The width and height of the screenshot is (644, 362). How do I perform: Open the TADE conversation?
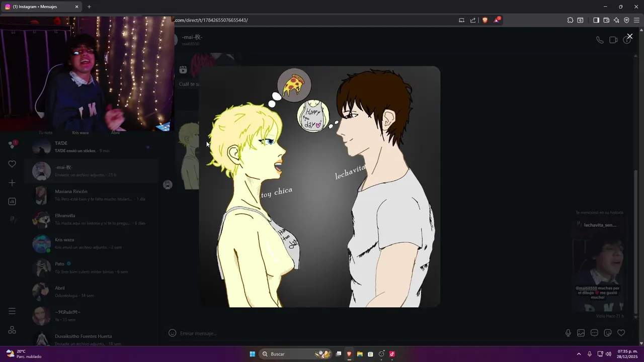tap(92, 147)
